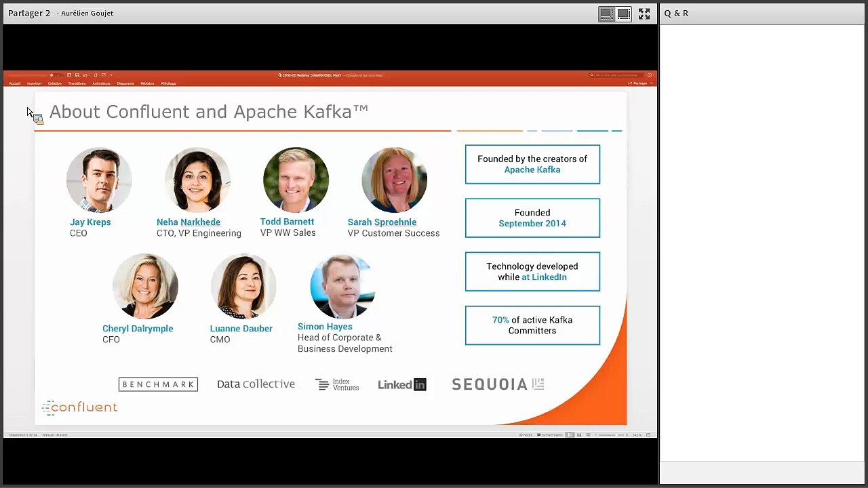
Task: Select the second screen layout icon
Action: coord(623,14)
